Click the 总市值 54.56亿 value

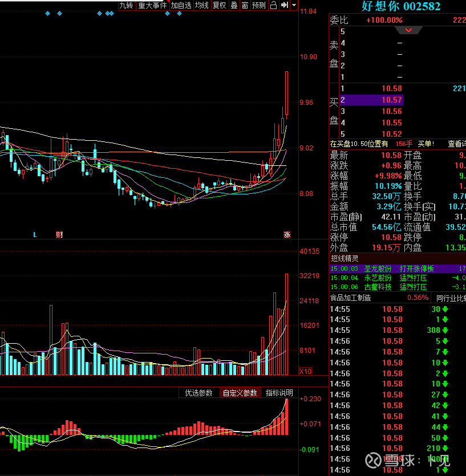[x=386, y=227]
